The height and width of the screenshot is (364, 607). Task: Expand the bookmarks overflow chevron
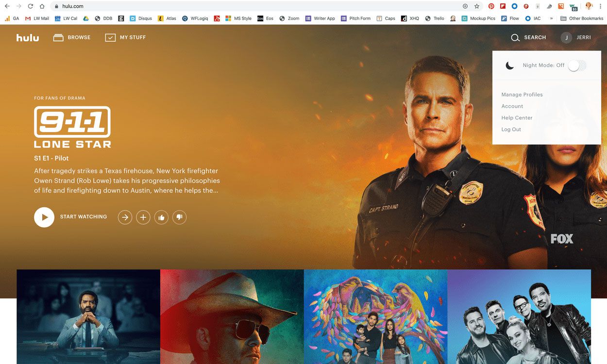[x=551, y=18]
